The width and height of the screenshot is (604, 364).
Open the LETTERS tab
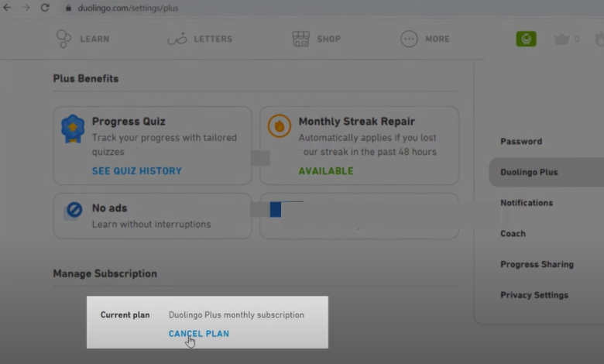click(x=213, y=39)
